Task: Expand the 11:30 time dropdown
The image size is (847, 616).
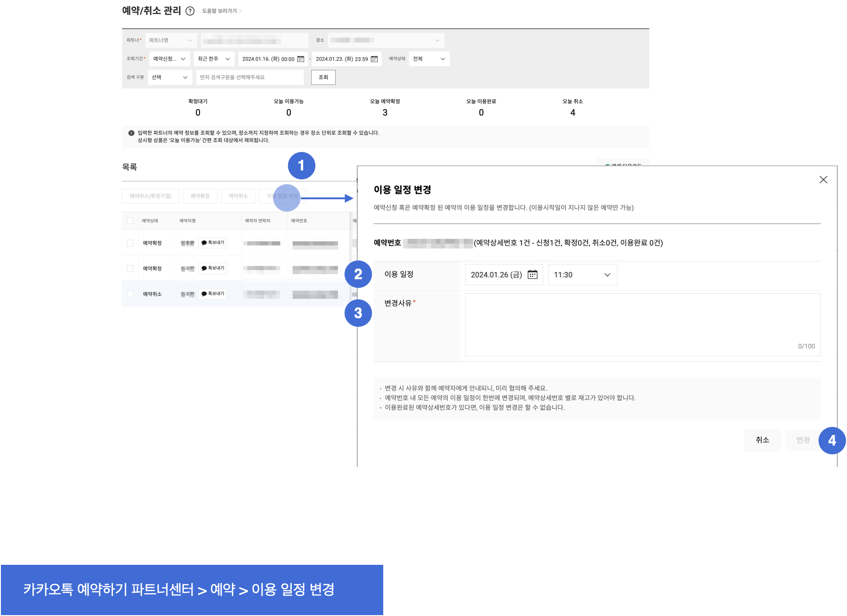Action: (x=582, y=275)
